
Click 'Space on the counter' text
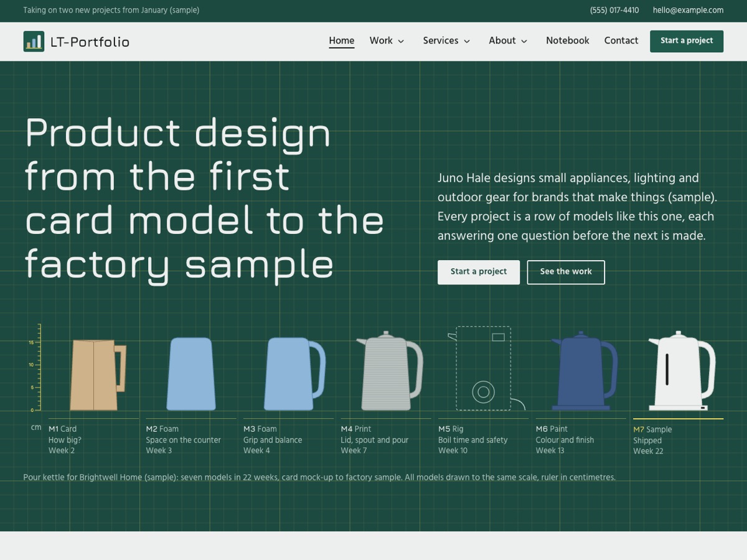tap(184, 440)
